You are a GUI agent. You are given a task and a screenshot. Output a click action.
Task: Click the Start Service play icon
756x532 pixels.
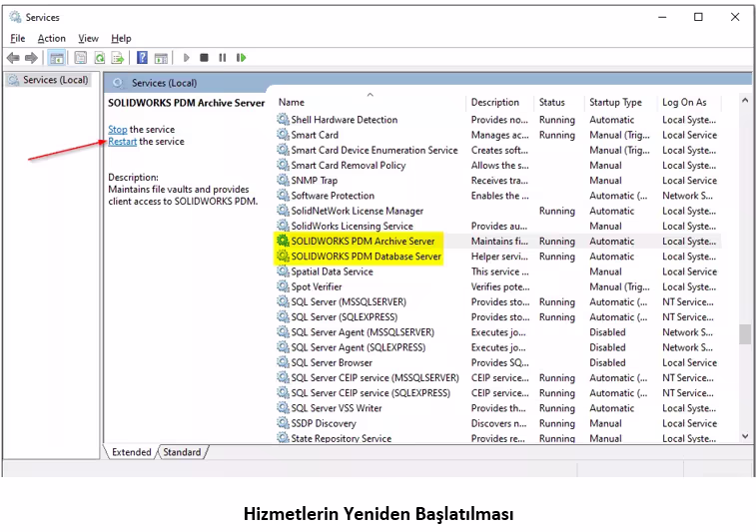(x=187, y=58)
